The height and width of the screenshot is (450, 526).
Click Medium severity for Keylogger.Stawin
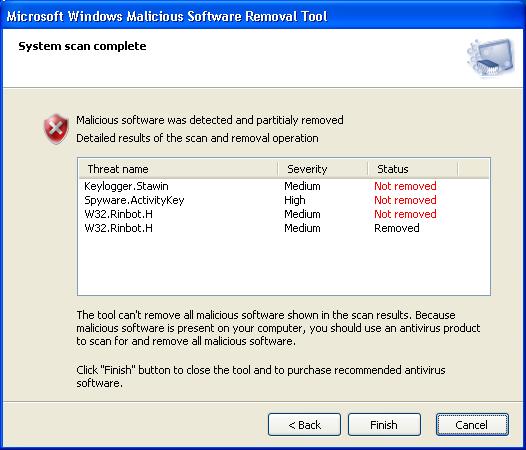(x=302, y=186)
